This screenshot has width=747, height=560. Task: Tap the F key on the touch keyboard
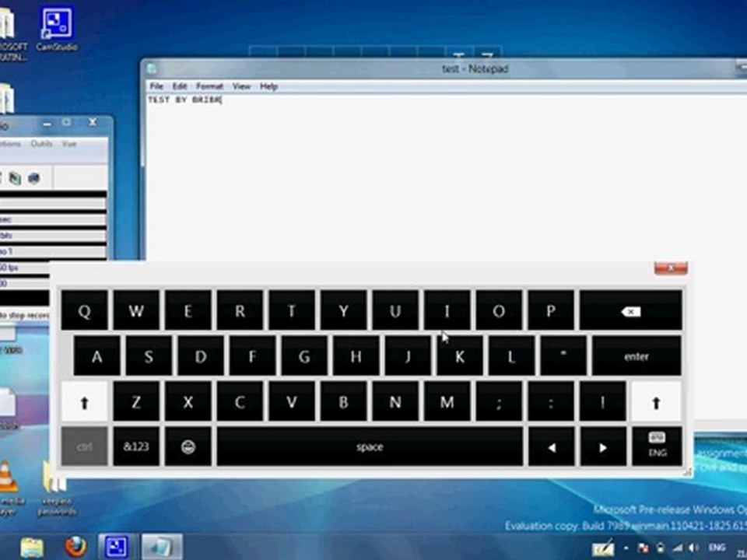click(x=252, y=355)
